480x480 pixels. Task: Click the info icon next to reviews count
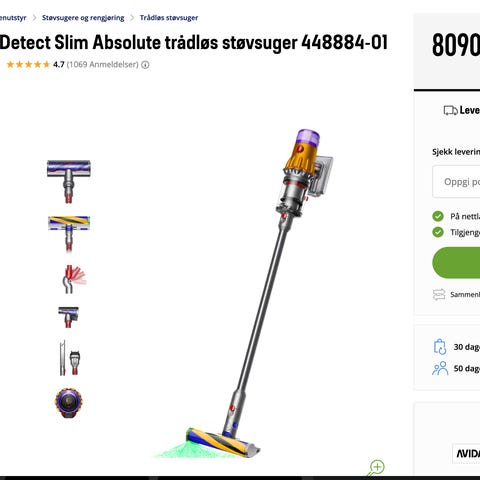click(x=145, y=65)
